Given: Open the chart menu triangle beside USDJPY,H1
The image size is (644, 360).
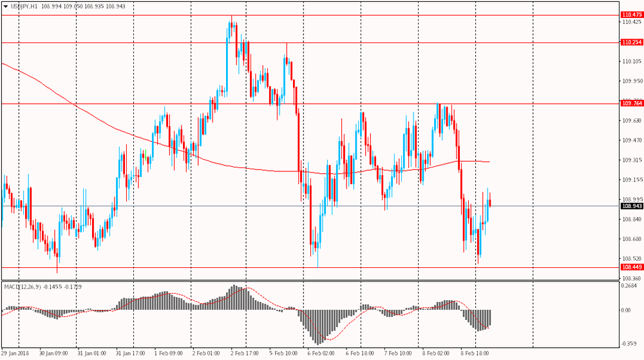Looking at the screenshot, I should pos(6,6).
